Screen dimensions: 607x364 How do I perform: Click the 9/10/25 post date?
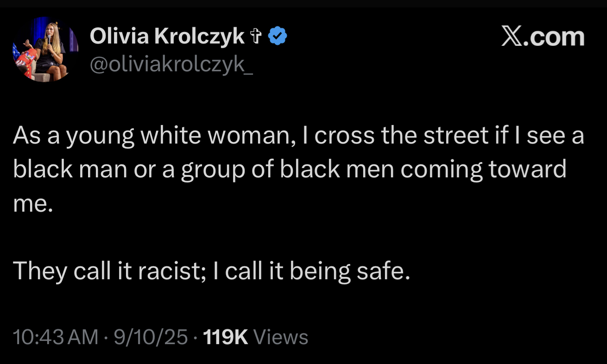(x=151, y=337)
